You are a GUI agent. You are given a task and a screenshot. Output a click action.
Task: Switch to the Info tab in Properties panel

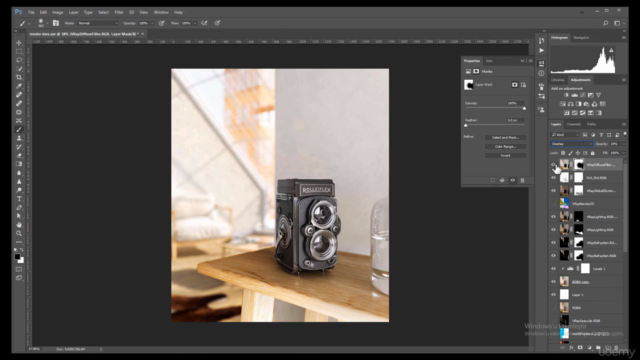489,61
